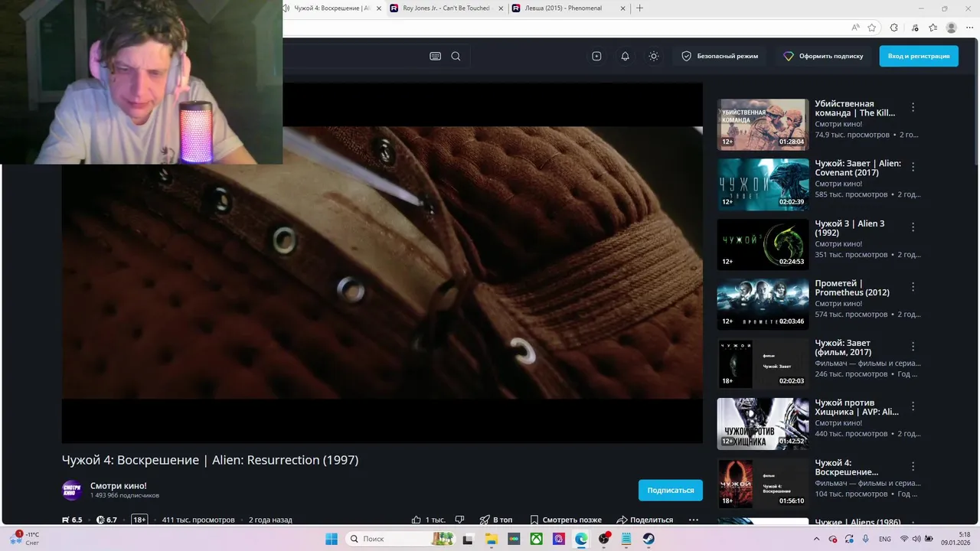Open the Windows Start menu
Image resolution: width=980 pixels, height=551 pixels.
332,539
